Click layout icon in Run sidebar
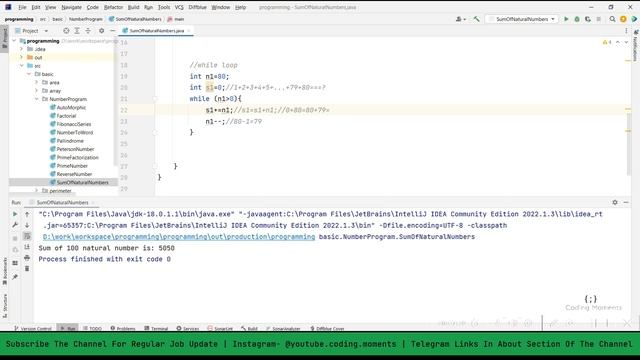The image size is (640, 360). click(x=15, y=263)
